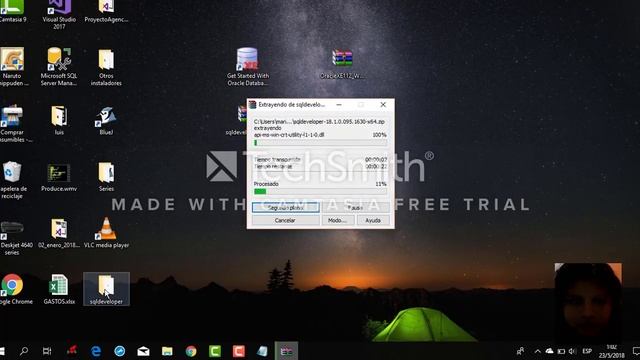Select the Papelera de reciclaje icon
The image size is (640, 360).
[12, 180]
